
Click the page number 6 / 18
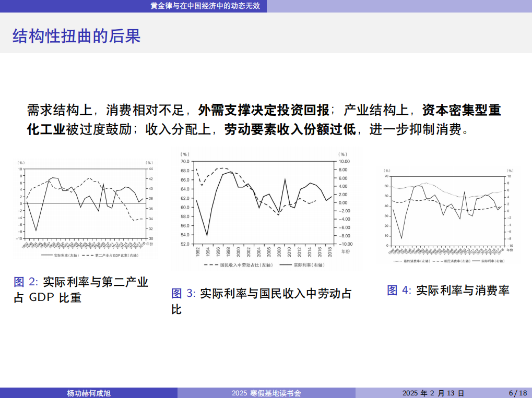(517, 393)
